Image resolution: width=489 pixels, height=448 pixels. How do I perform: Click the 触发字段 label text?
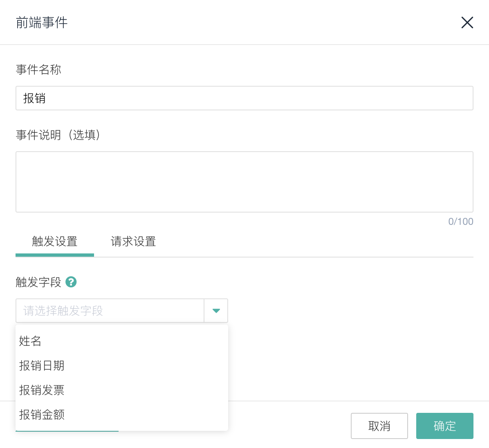tap(38, 282)
